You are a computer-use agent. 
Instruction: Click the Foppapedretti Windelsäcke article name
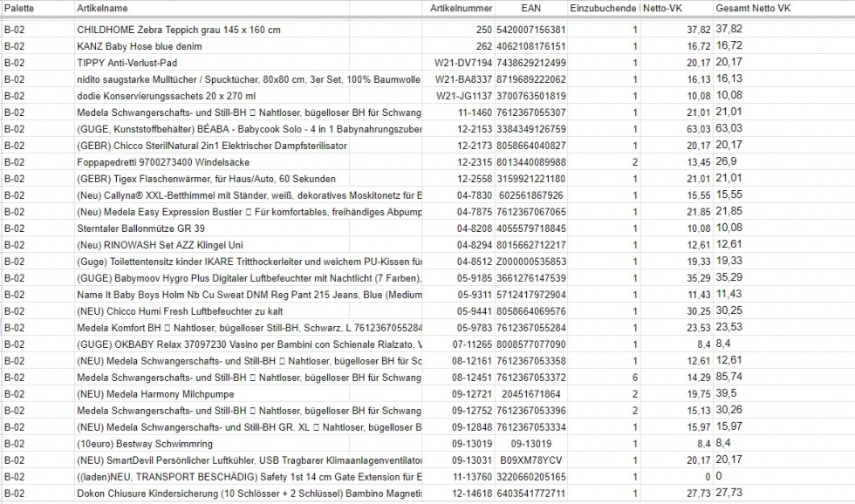coord(163,162)
